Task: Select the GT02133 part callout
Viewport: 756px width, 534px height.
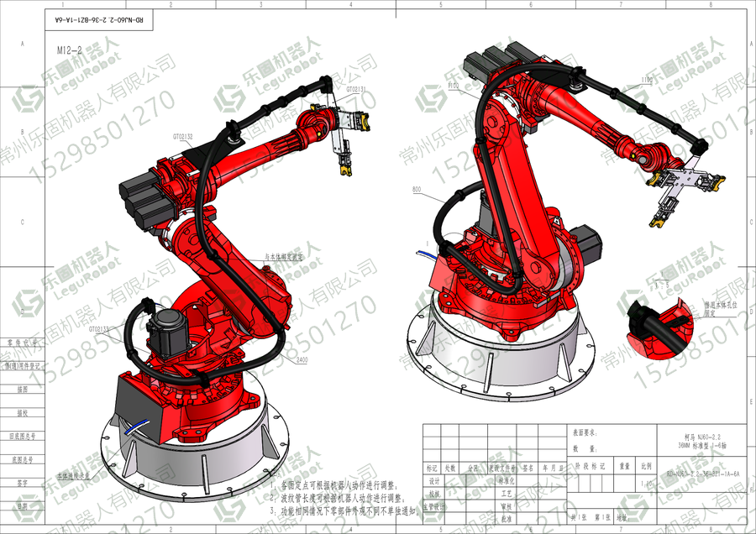Action: tap(98, 330)
